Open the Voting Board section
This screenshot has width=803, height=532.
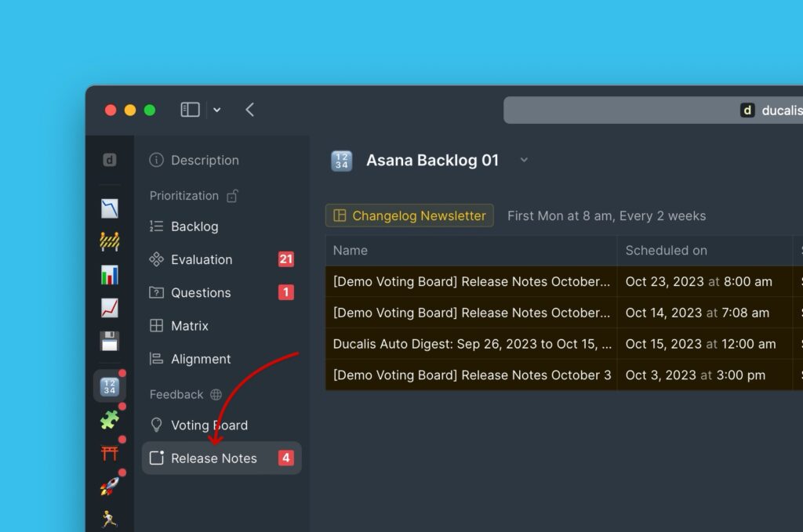pyautogui.click(x=209, y=425)
